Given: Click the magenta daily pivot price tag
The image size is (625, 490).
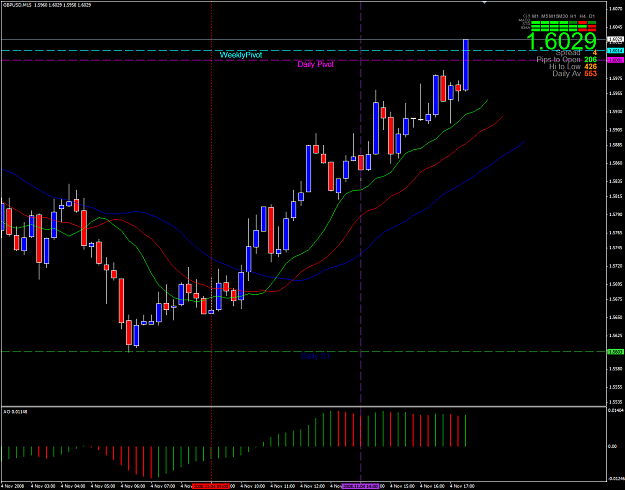Looking at the screenshot, I should (615, 60).
